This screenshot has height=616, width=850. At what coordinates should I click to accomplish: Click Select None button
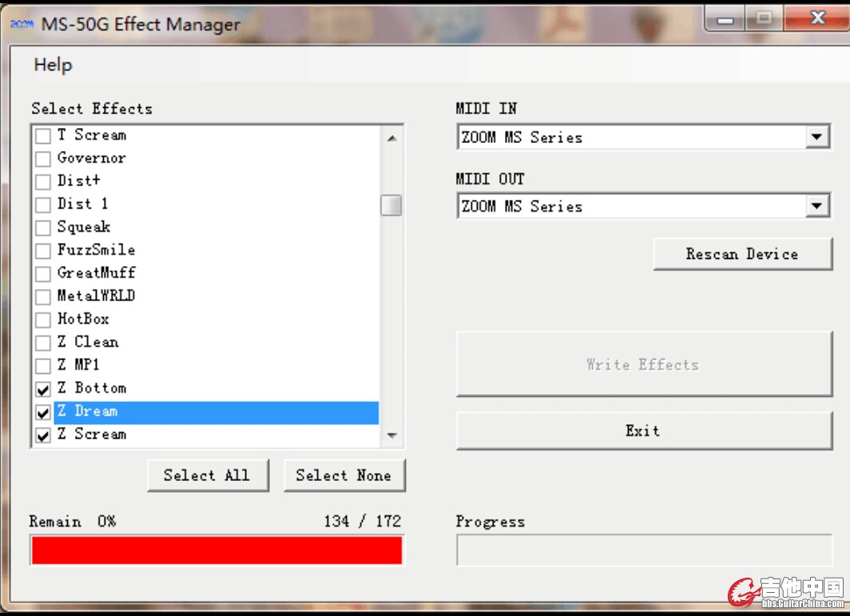344,475
